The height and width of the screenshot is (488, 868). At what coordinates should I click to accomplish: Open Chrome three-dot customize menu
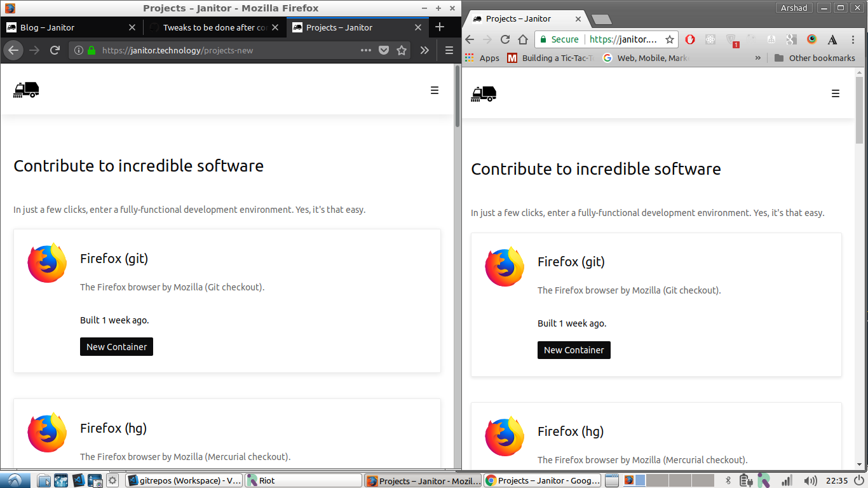(853, 39)
